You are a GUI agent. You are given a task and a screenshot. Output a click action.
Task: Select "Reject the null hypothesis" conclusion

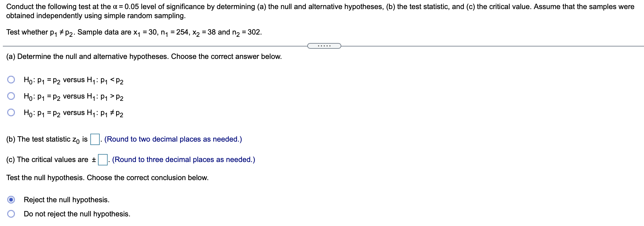tap(67, 199)
